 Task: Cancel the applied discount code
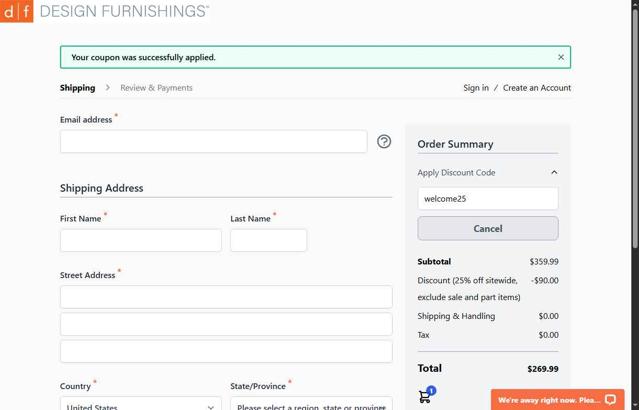pyautogui.click(x=488, y=228)
